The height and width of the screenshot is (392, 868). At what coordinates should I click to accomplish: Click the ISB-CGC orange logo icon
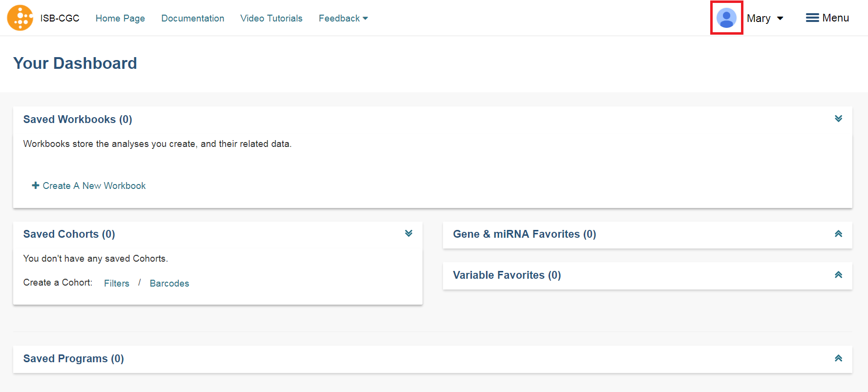pyautogui.click(x=20, y=18)
